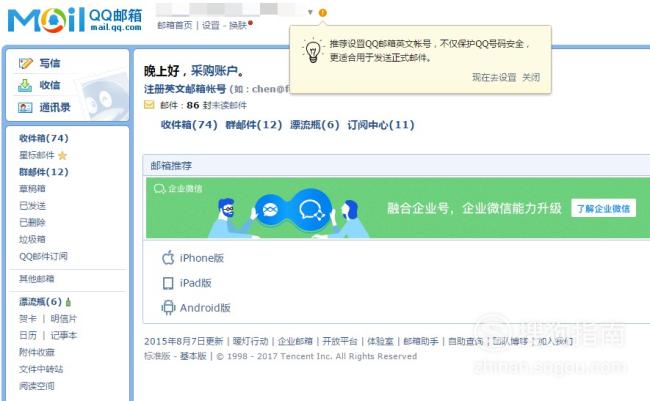Viewport: 650px width, 401px height.
Task: Open 邮箱助手 footer link
Action: pyautogui.click(x=421, y=341)
